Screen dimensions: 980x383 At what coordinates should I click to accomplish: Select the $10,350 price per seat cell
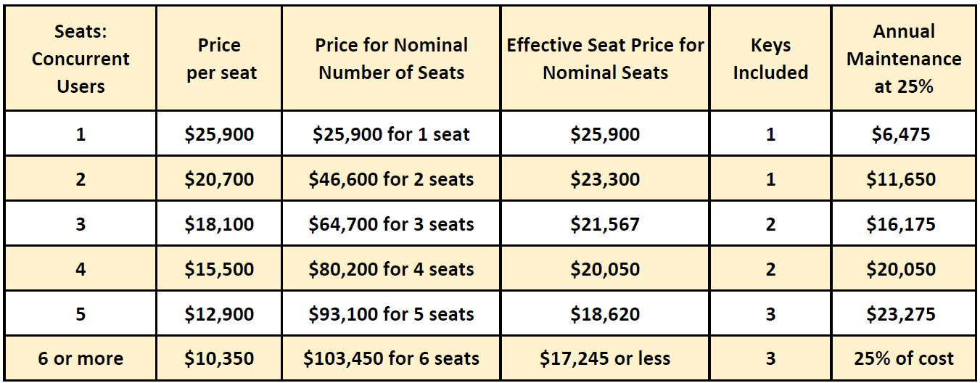coord(219,358)
